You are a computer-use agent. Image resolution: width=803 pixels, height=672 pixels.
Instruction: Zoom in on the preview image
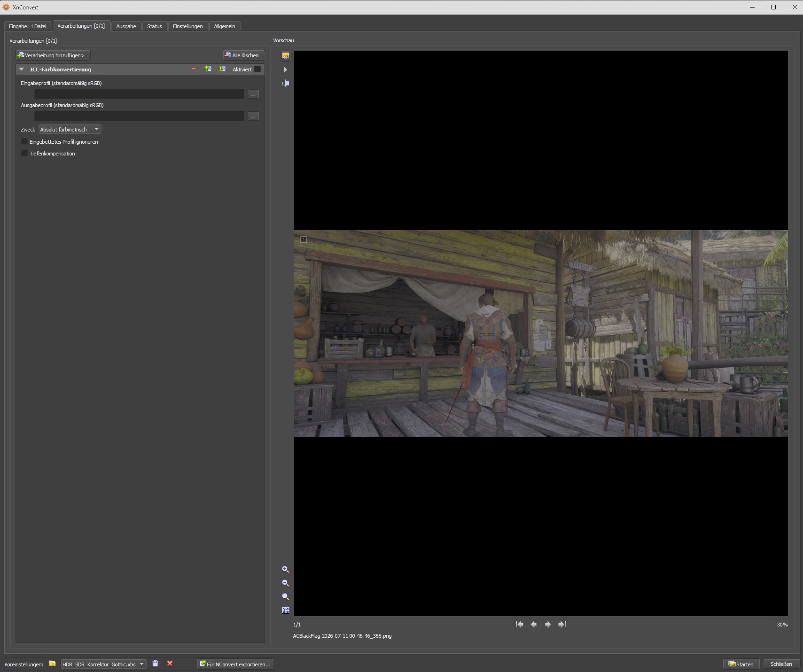tap(286, 570)
